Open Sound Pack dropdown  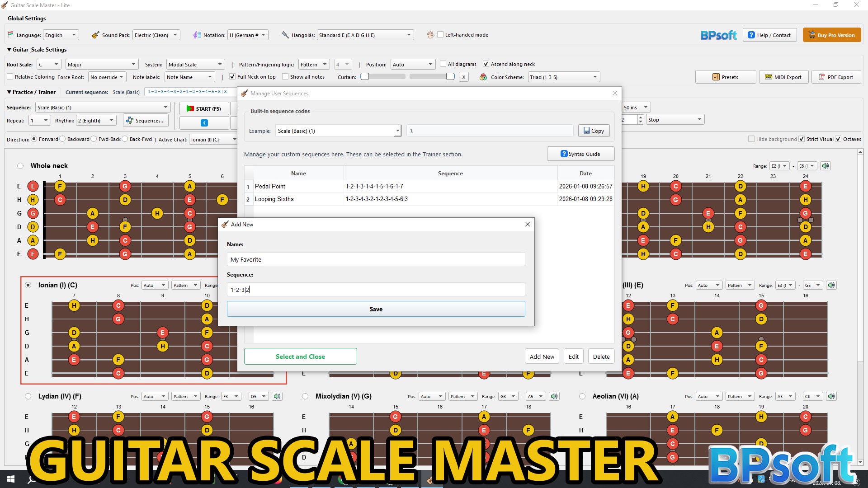(x=156, y=35)
